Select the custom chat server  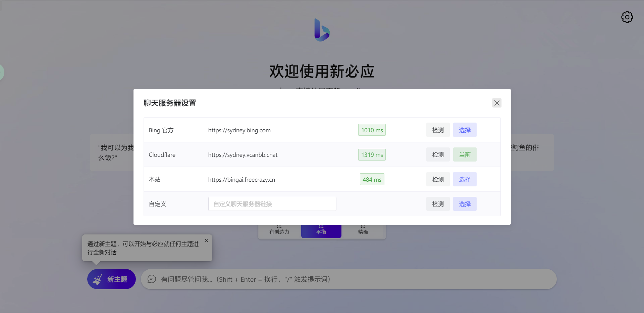(x=465, y=204)
